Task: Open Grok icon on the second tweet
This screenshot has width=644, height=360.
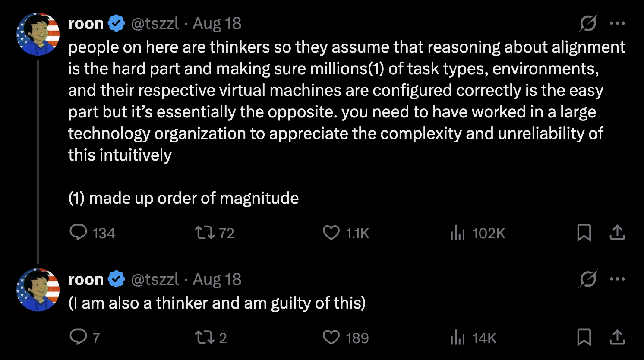Action: pyautogui.click(x=588, y=279)
